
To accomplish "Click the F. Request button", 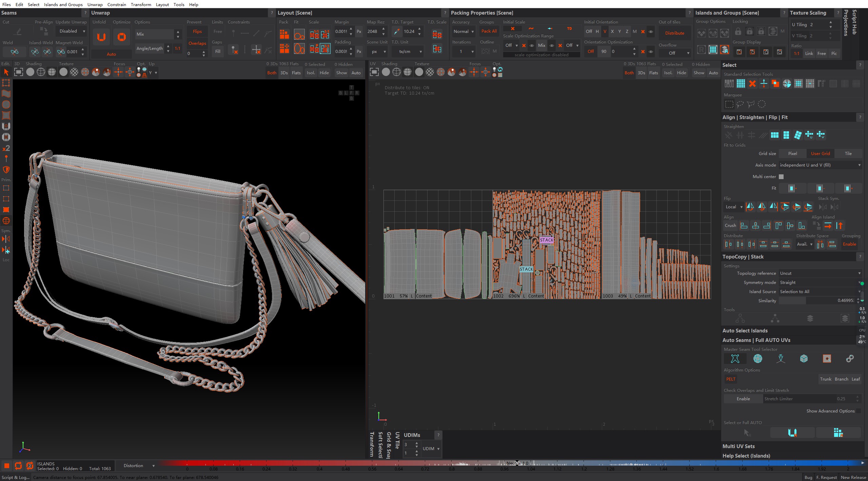I will (x=827, y=477).
